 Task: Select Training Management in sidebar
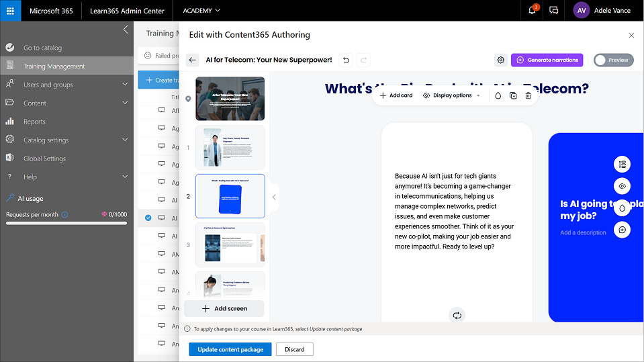click(x=54, y=66)
